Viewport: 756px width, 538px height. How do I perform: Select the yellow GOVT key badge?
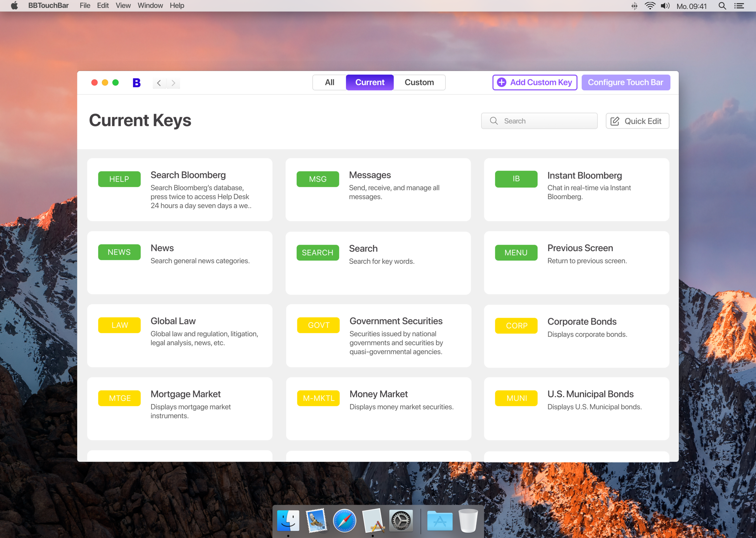(318, 325)
